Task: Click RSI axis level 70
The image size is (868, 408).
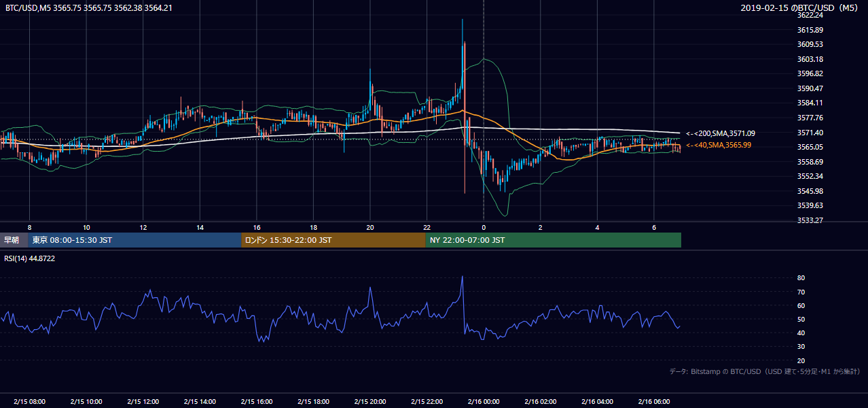Action: coord(801,292)
